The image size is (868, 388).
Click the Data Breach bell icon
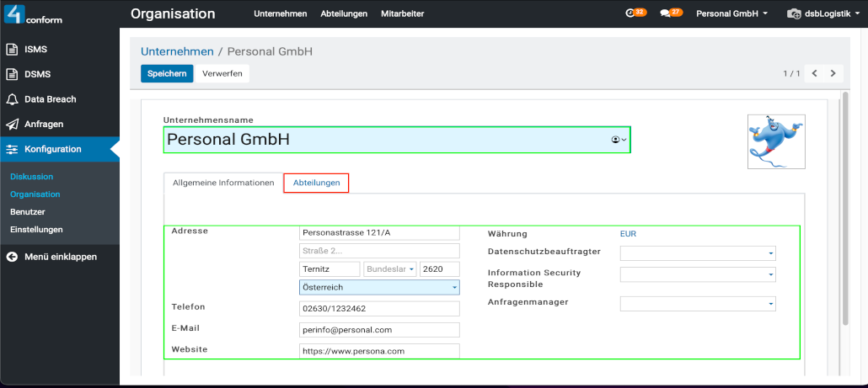[13, 99]
